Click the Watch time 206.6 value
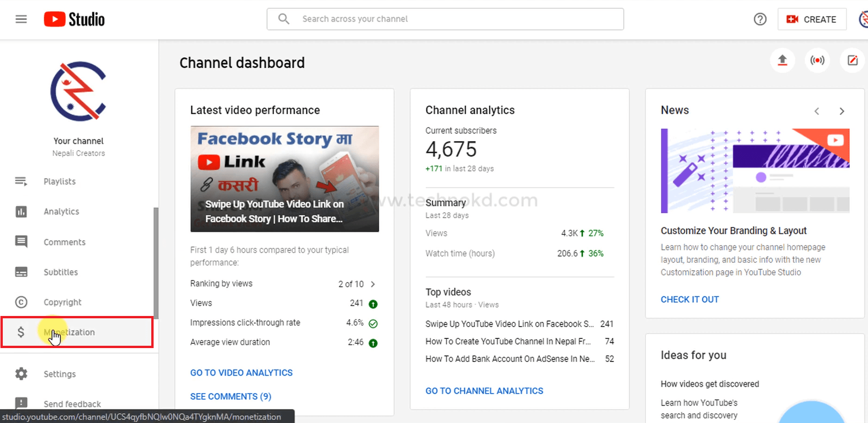This screenshot has width=868, height=423. pyautogui.click(x=567, y=254)
